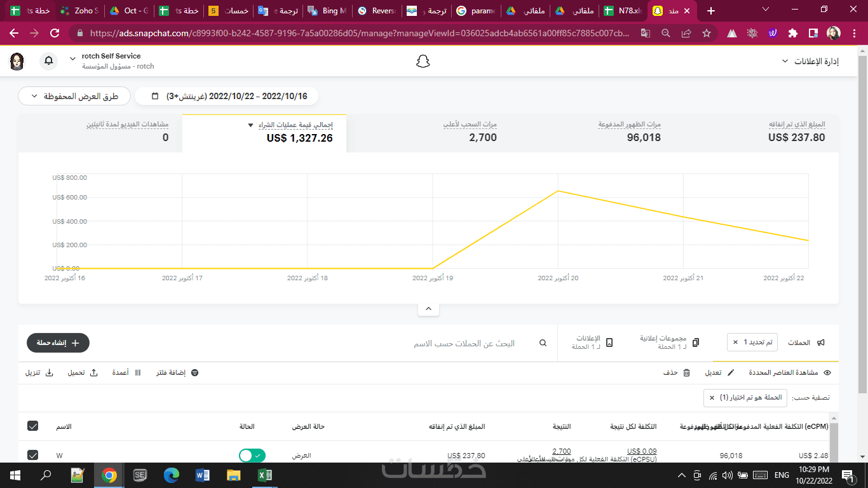Click the Chrome address bar URL
This screenshot has height=488, width=868.
(x=360, y=33)
